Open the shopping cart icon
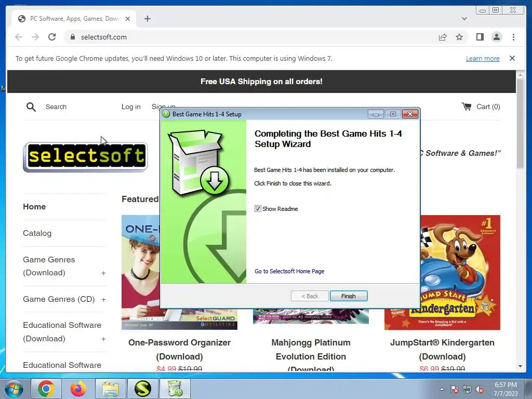The image size is (532, 399). [x=466, y=107]
